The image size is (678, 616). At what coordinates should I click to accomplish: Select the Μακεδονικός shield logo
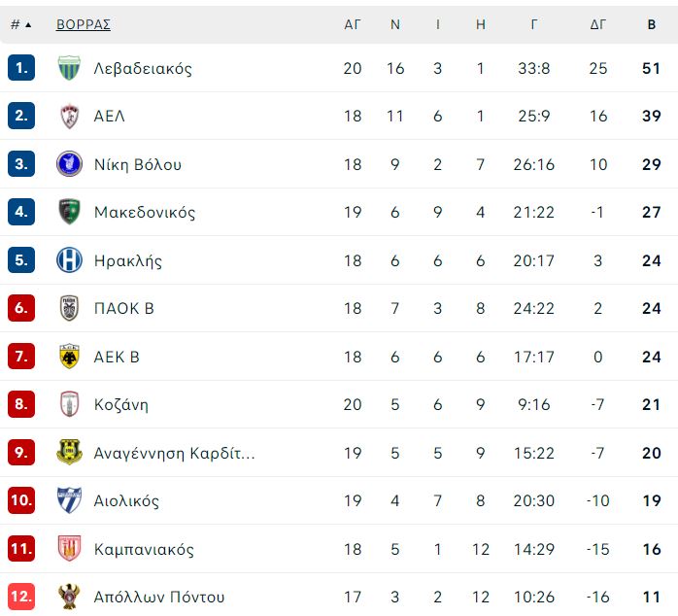(x=69, y=212)
